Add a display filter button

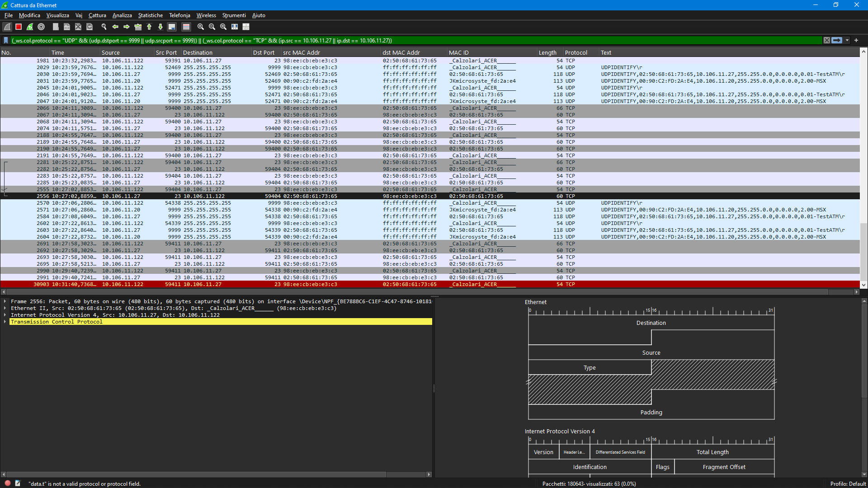tap(856, 40)
